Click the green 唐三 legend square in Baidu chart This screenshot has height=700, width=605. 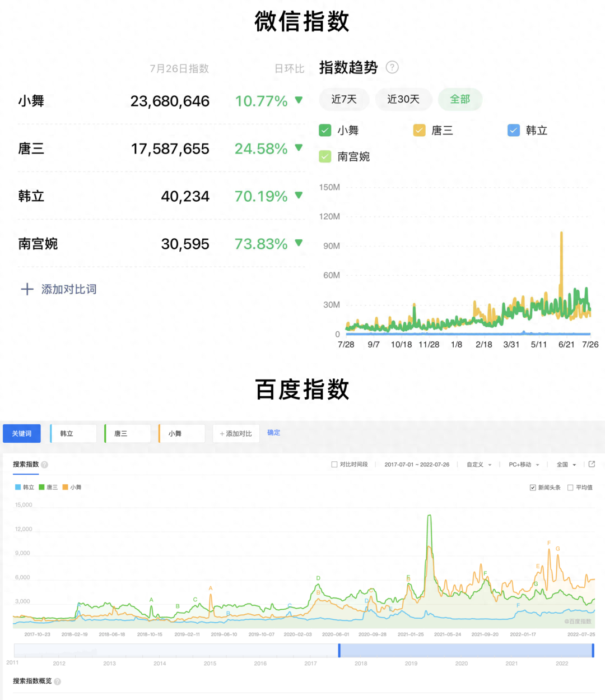tap(41, 487)
